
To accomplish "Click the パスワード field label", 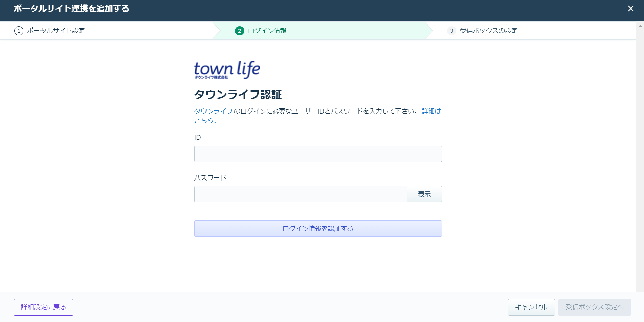I will (x=210, y=178).
